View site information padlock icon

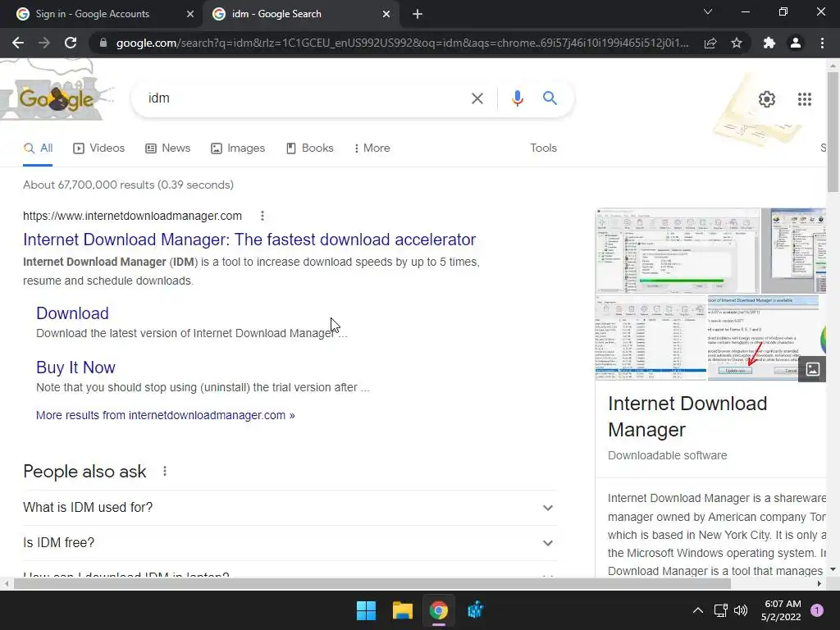pyautogui.click(x=103, y=43)
